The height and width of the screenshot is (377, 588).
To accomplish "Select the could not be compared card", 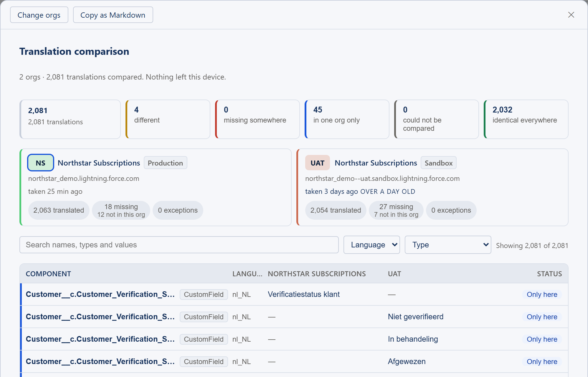I will tap(437, 119).
